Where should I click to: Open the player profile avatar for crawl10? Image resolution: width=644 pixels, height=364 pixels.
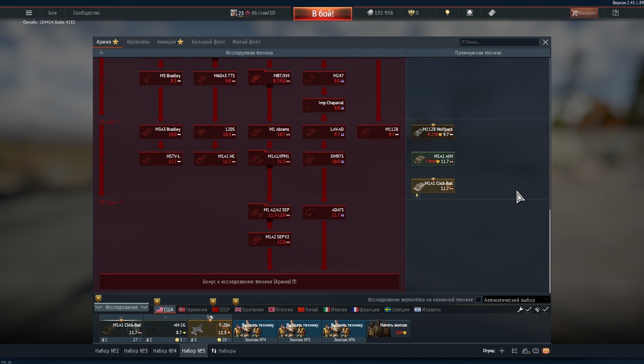(234, 13)
